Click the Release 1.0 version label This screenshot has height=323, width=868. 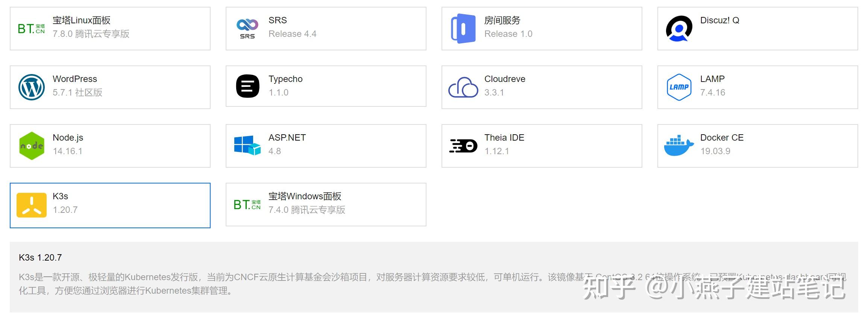(508, 34)
